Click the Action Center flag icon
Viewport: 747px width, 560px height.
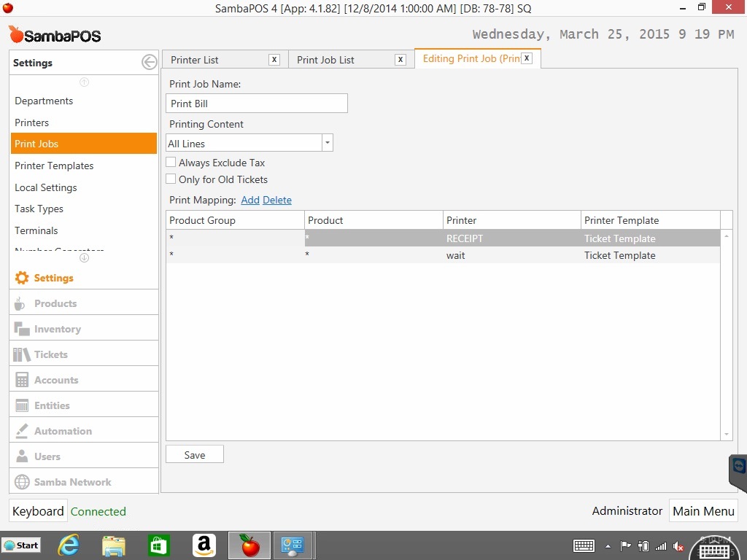coord(625,546)
